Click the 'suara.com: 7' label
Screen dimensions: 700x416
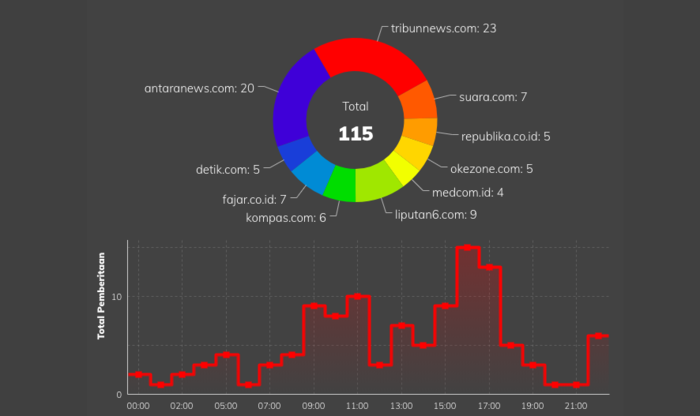[493, 97]
